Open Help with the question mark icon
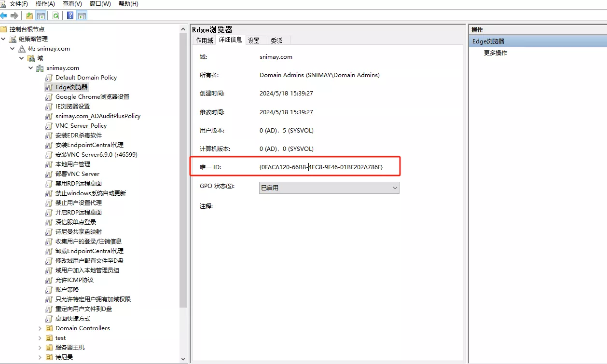The width and height of the screenshot is (607, 364). click(x=70, y=15)
